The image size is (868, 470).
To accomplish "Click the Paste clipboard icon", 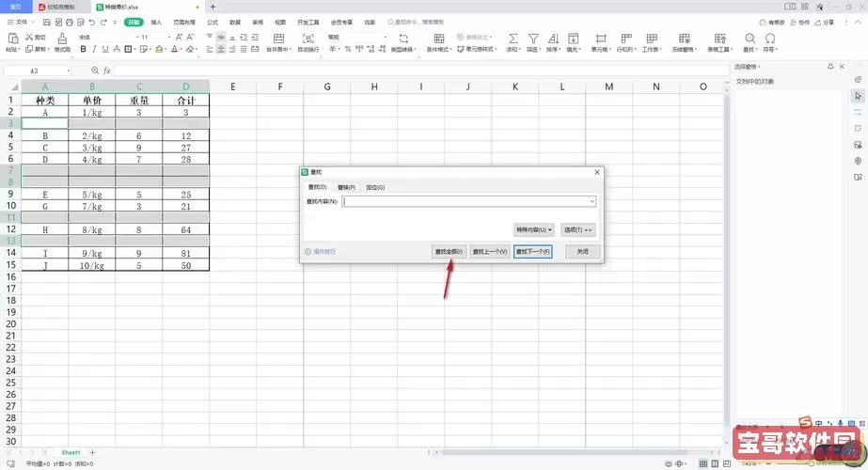I will [12, 39].
